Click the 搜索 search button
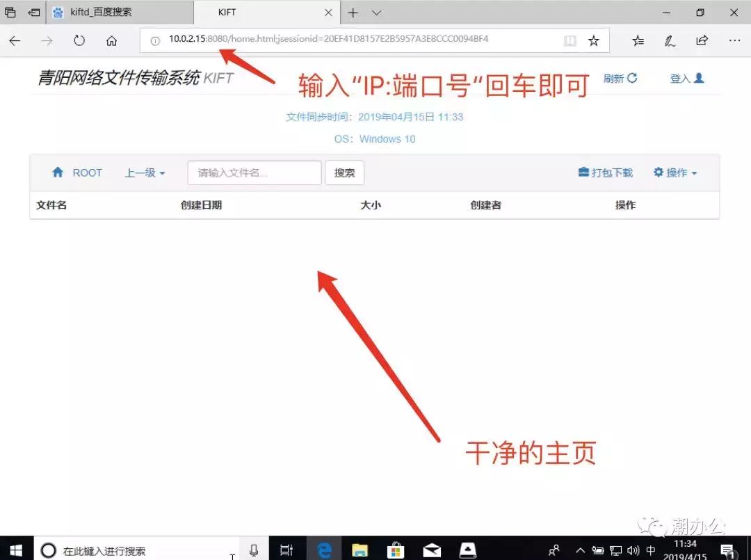 344,173
